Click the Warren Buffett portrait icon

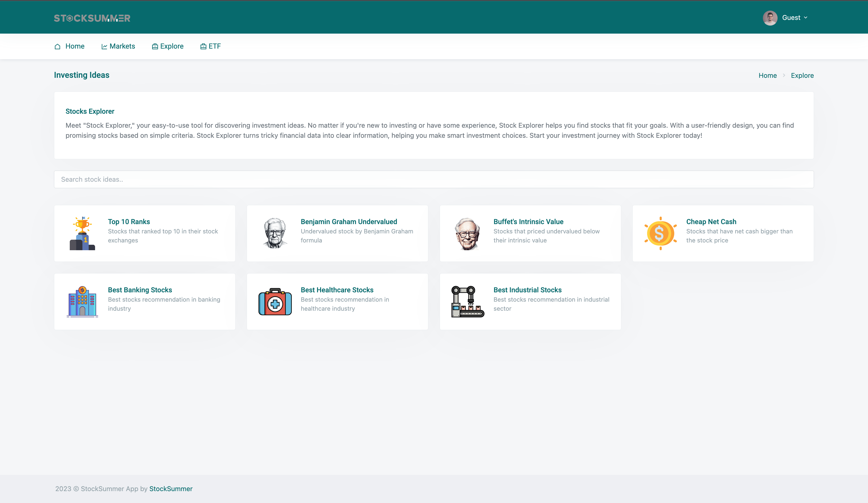pyautogui.click(x=467, y=233)
